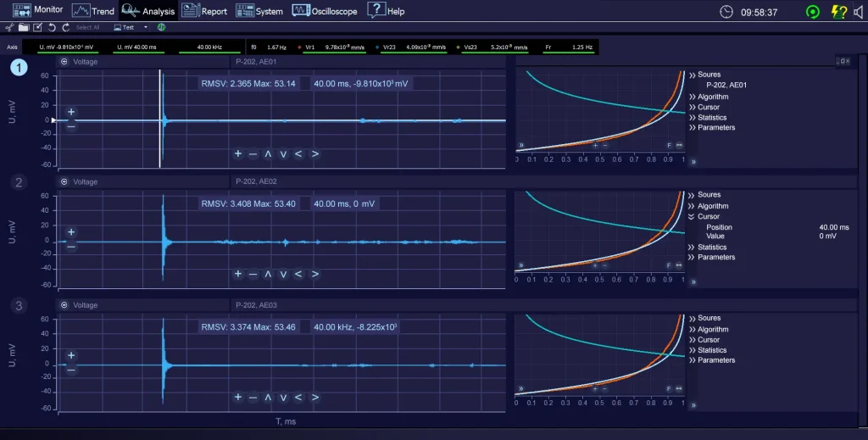Select channel 2 circle badge
The height and width of the screenshot is (440, 868).
[19, 182]
